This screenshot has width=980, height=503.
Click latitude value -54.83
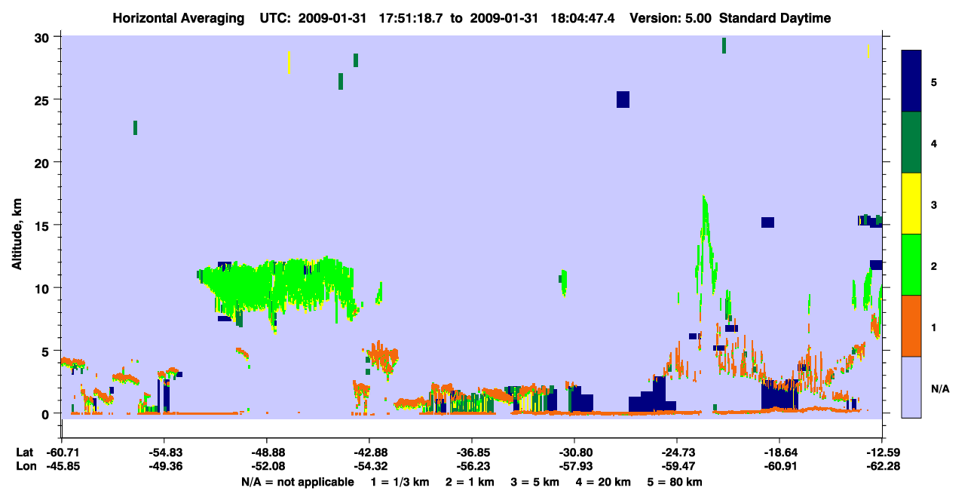click(164, 452)
